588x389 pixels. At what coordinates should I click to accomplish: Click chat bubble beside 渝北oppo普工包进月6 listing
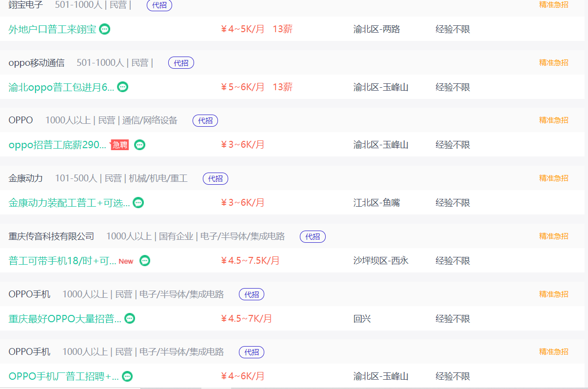tap(123, 87)
